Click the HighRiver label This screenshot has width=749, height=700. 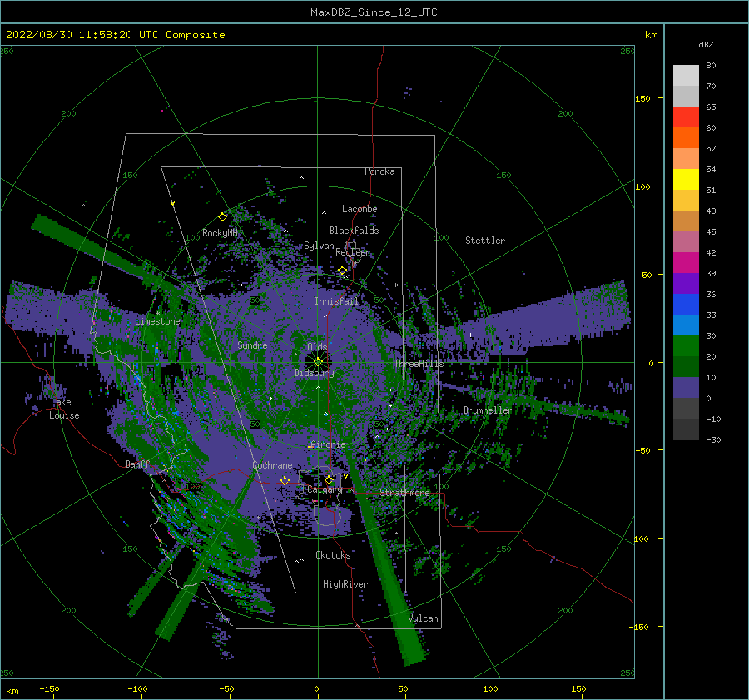345,584
